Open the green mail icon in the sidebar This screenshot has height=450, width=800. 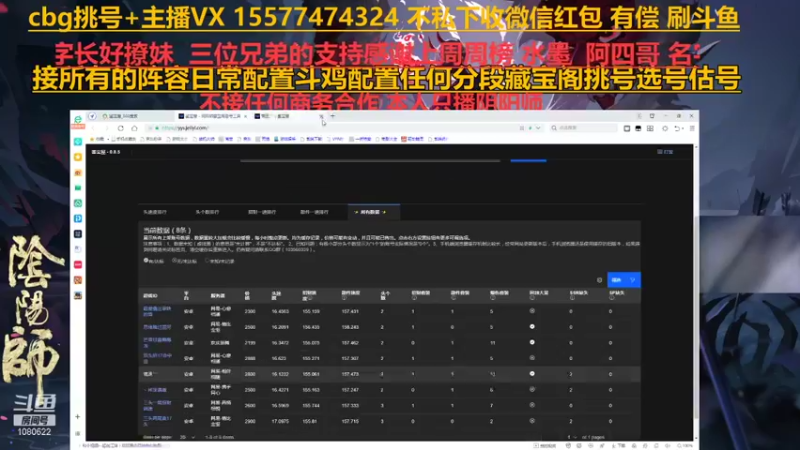tap(78, 188)
